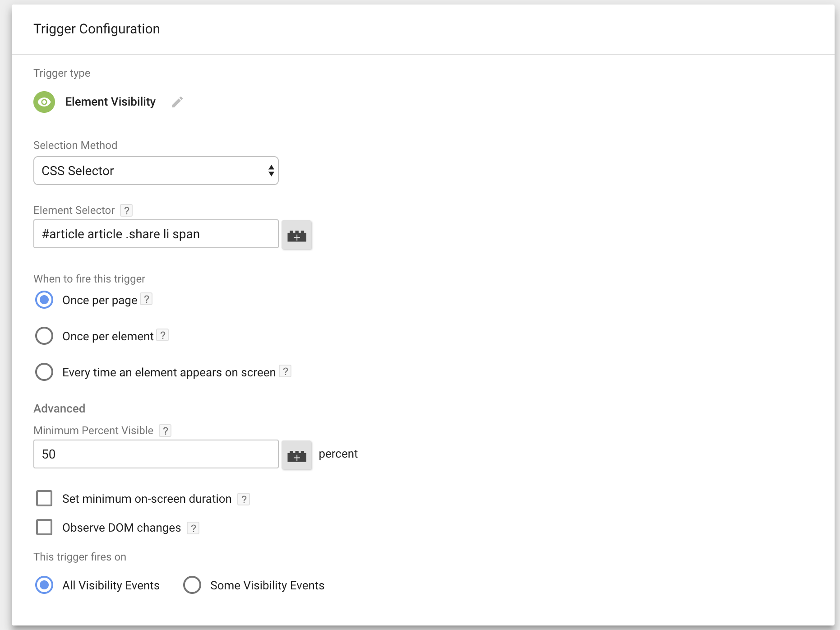Show help for minimum on-screen duration
The width and height of the screenshot is (840, 630).
244,499
